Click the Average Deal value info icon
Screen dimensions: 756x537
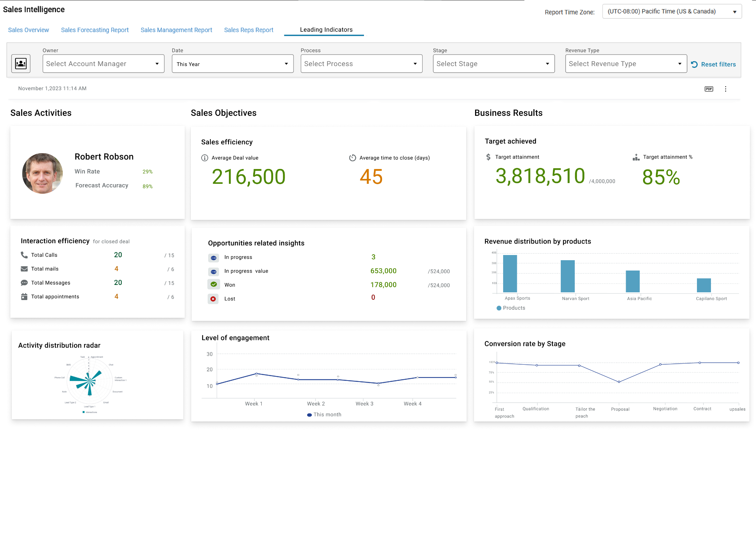205,158
